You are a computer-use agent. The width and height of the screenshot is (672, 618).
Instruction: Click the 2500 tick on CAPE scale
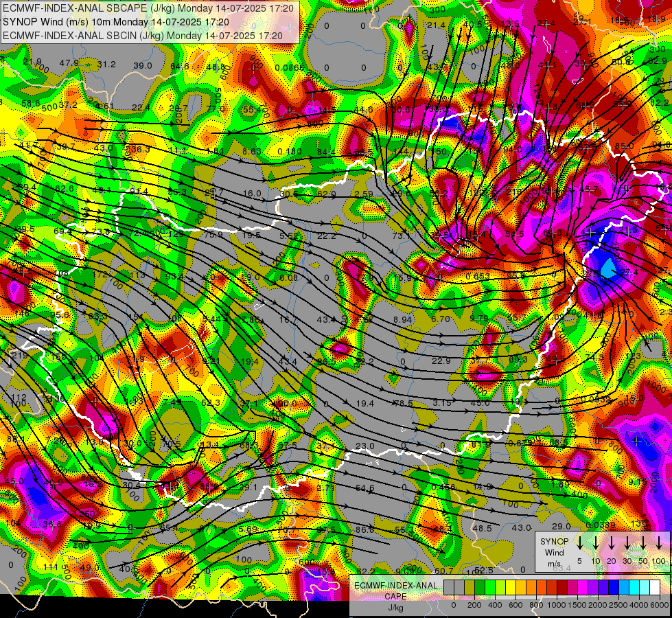coord(619,605)
